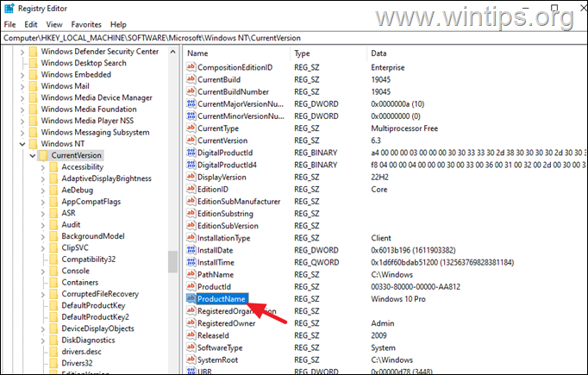Click the SystemRoot string value icon

coord(191,359)
